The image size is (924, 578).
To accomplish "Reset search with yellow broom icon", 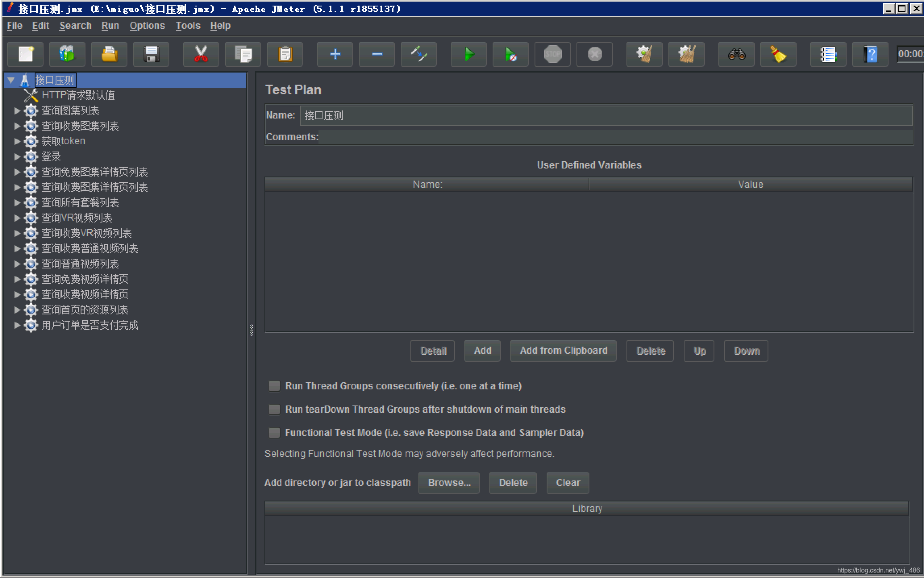I will coord(778,54).
